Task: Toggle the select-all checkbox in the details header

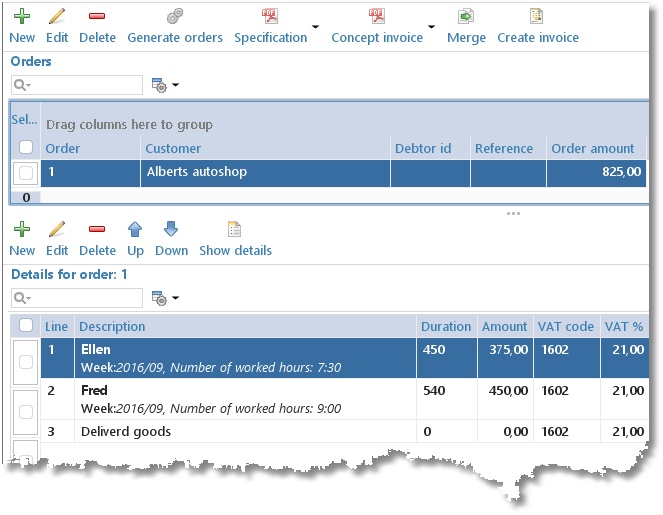Action: pyautogui.click(x=26, y=325)
